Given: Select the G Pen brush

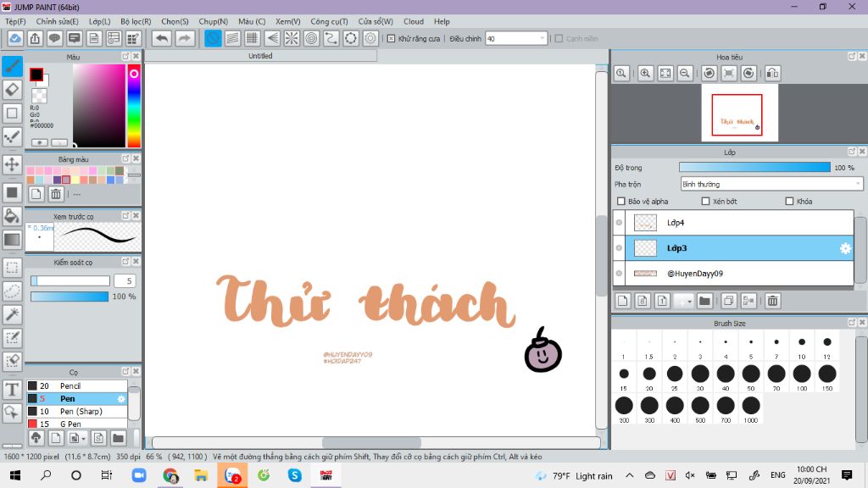Looking at the screenshot, I should tap(77, 424).
